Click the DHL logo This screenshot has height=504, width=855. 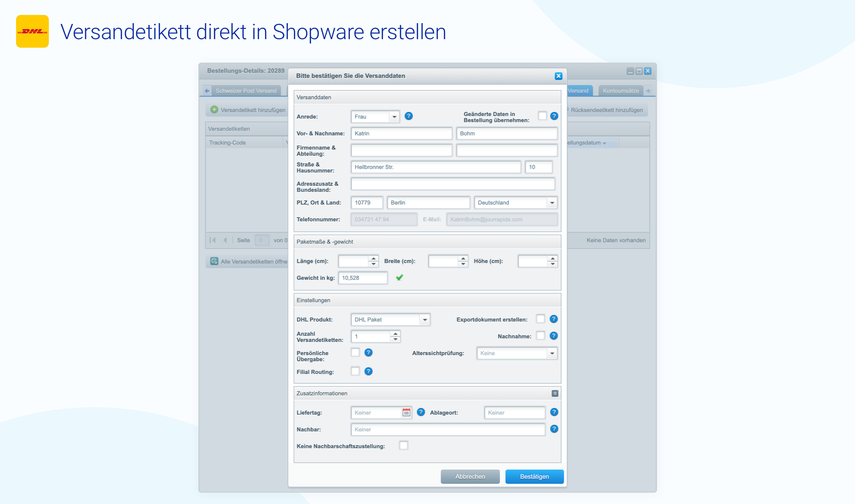point(32,31)
